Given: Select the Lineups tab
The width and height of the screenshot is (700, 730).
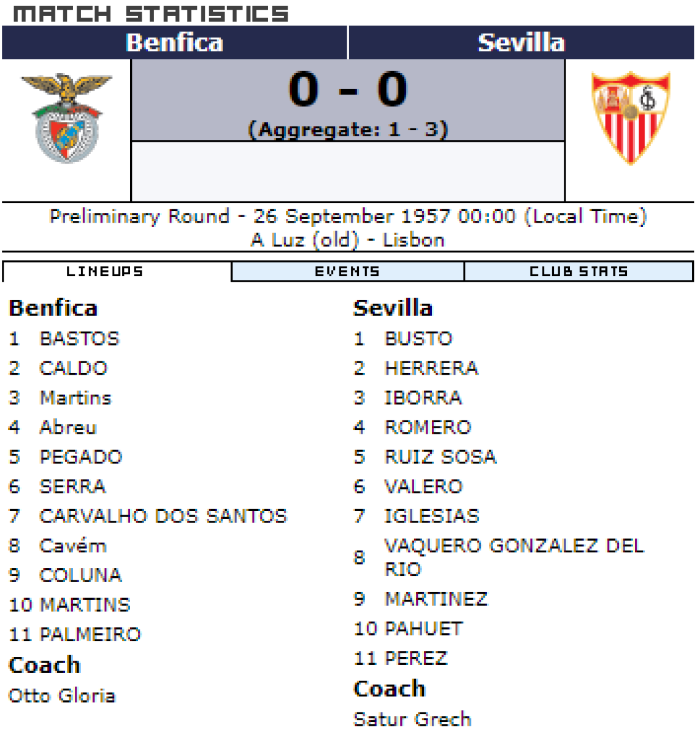Looking at the screenshot, I should tap(105, 271).
